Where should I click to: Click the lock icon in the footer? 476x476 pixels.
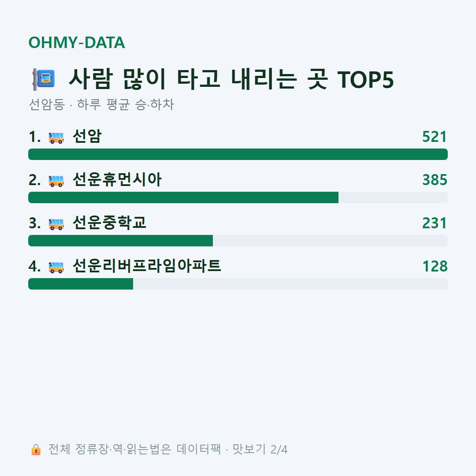(36, 450)
